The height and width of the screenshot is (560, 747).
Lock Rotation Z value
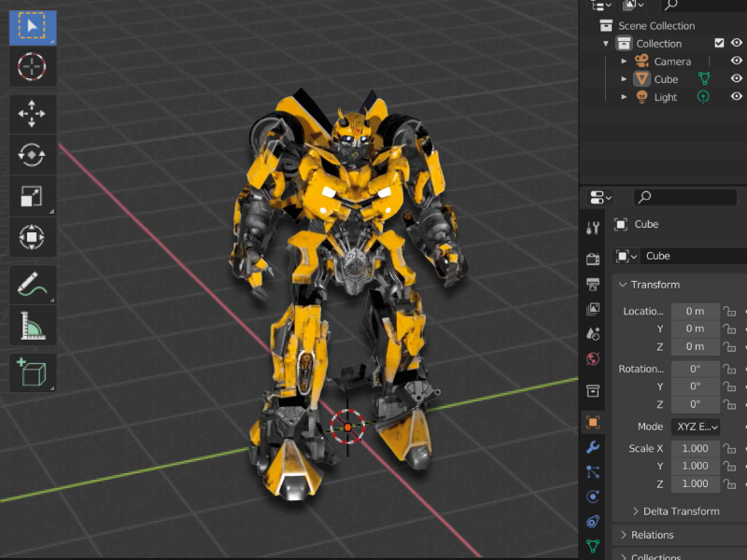click(729, 405)
